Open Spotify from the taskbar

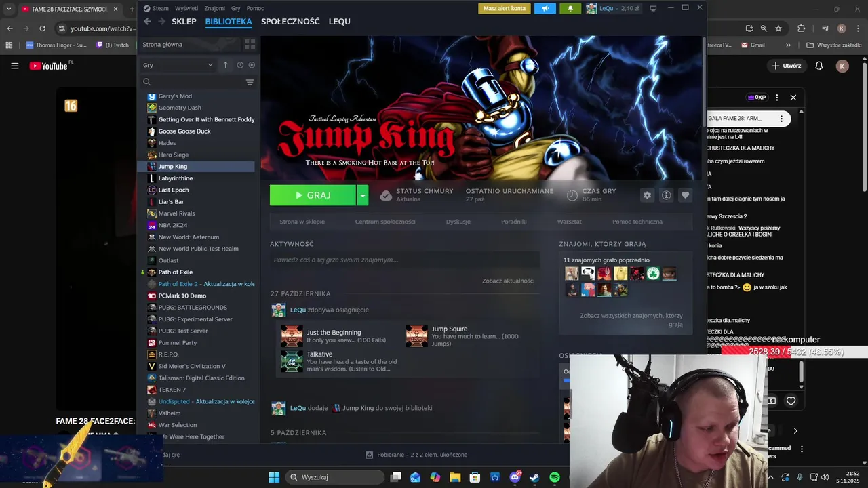pos(554,477)
